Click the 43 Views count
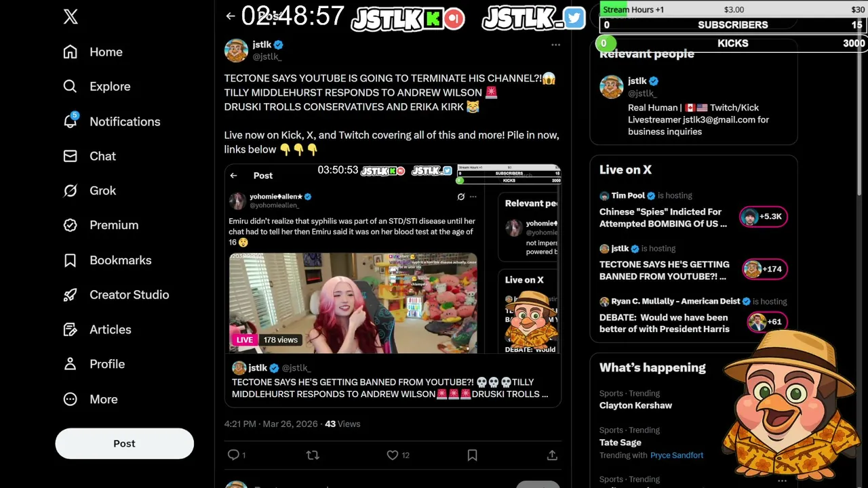Screen dimensions: 868x488 [x=342, y=424]
